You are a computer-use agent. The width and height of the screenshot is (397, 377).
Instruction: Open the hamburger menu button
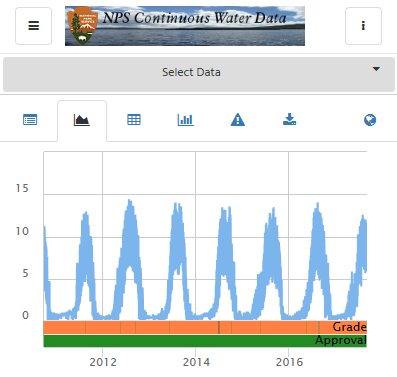[x=33, y=26]
